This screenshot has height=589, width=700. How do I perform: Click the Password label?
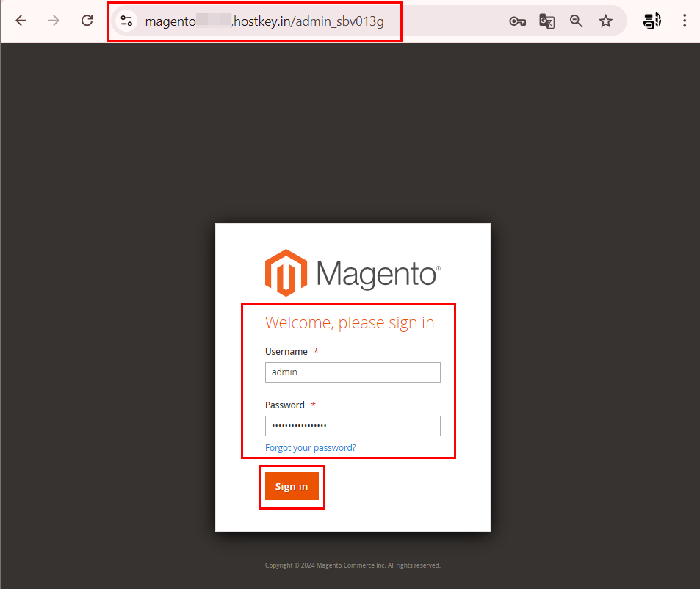(284, 405)
